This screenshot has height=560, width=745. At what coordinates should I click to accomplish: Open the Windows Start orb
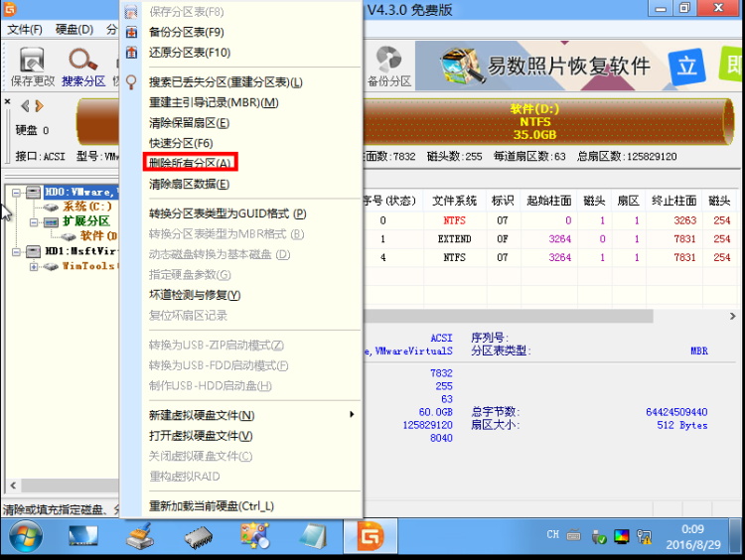tap(26, 537)
